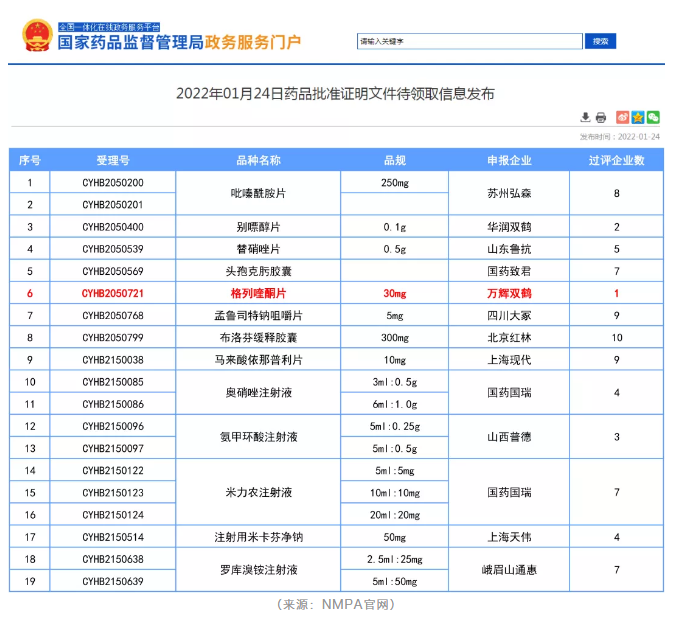Click the 过评企业数 column header
677x624 pixels.
tap(616, 161)
